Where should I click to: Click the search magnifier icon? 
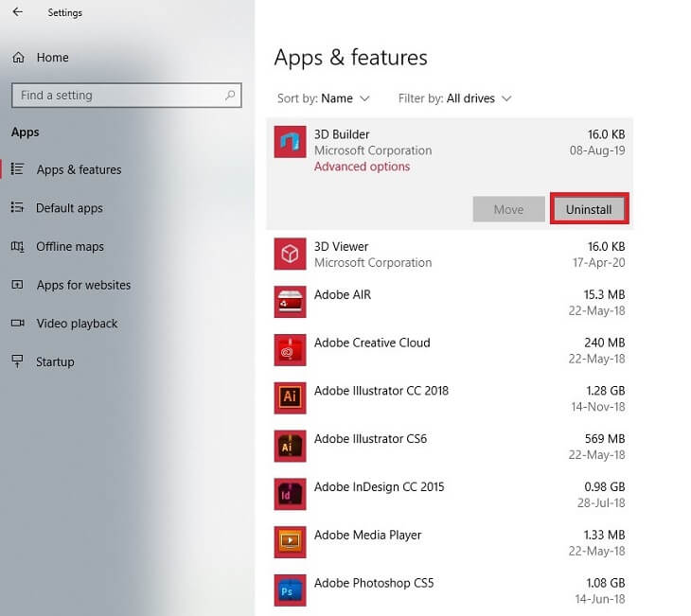pyautogui.click(x=230, y=96)
